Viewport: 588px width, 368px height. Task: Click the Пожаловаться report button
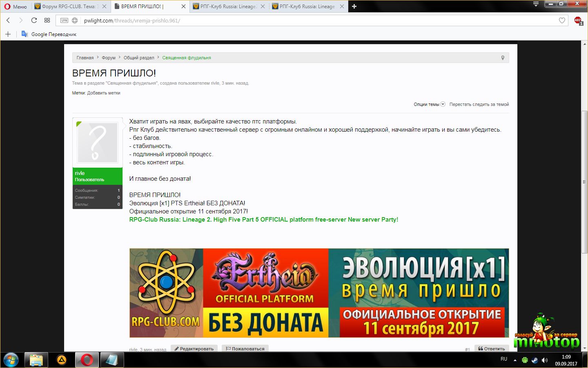[x=245, y=349]
